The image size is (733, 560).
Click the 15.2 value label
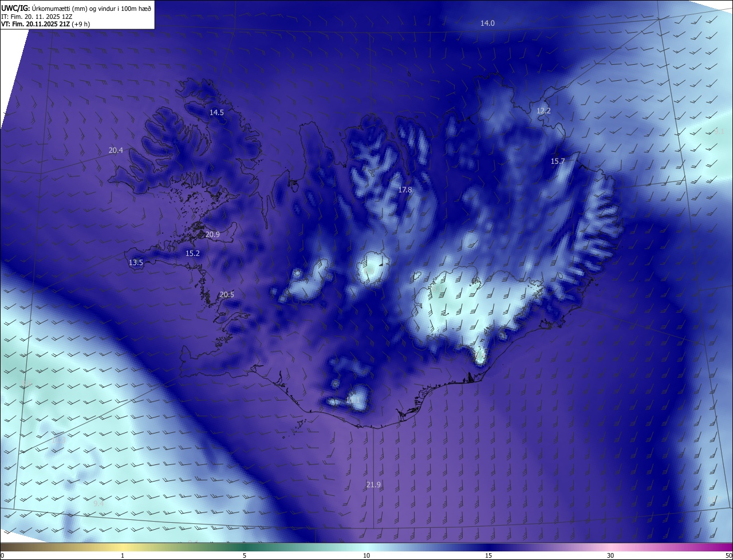[192, 253]
